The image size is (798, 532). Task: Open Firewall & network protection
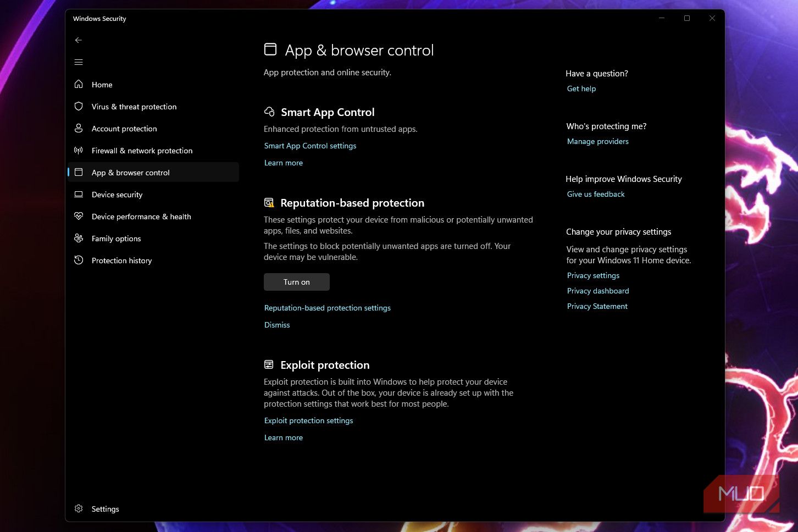point(153,151)
